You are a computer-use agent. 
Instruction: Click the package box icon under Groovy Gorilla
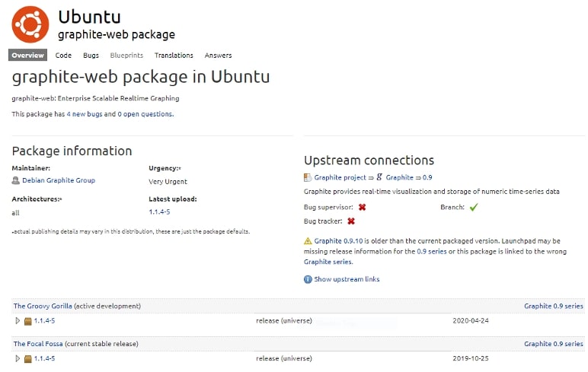(27, 321)
